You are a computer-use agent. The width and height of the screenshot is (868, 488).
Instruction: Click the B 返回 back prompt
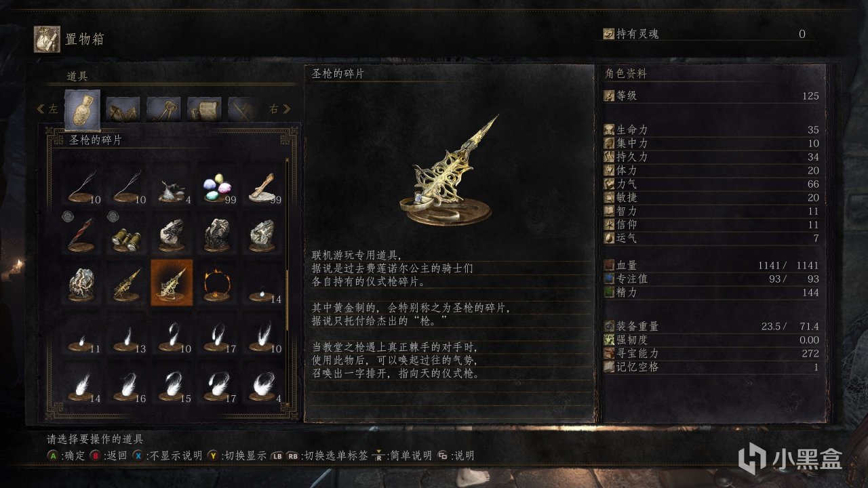pyautogui.click(x=108, y=455)
